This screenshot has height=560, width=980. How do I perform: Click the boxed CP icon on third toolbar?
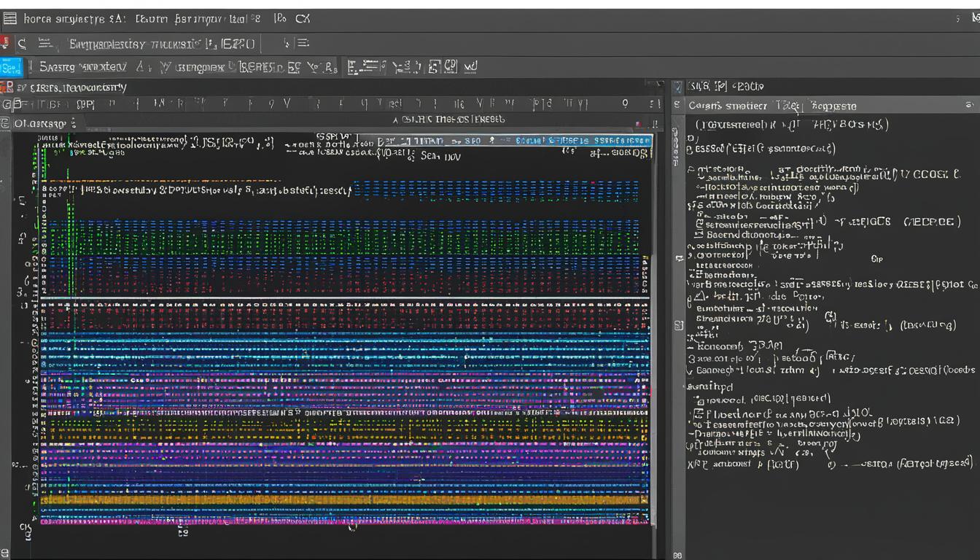coord(451,67)
